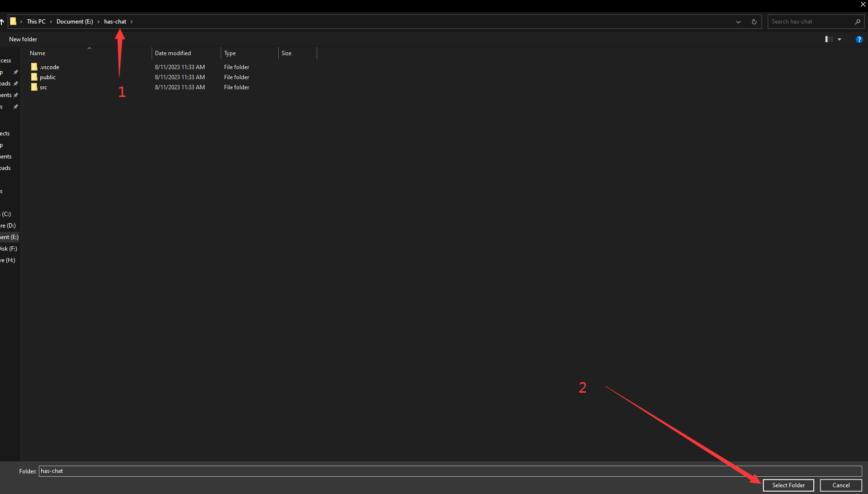Click File folder type in src row

click(x=237, y=87)
